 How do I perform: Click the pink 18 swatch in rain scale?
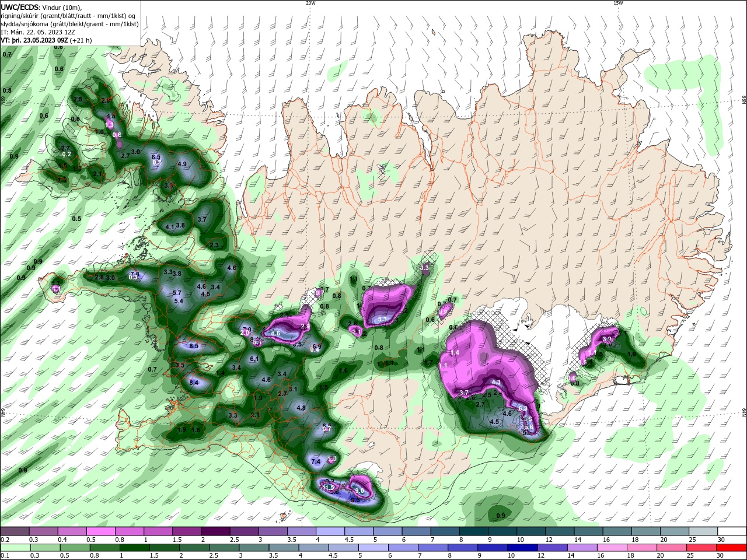pyautogui.click(x=642, y=548)
